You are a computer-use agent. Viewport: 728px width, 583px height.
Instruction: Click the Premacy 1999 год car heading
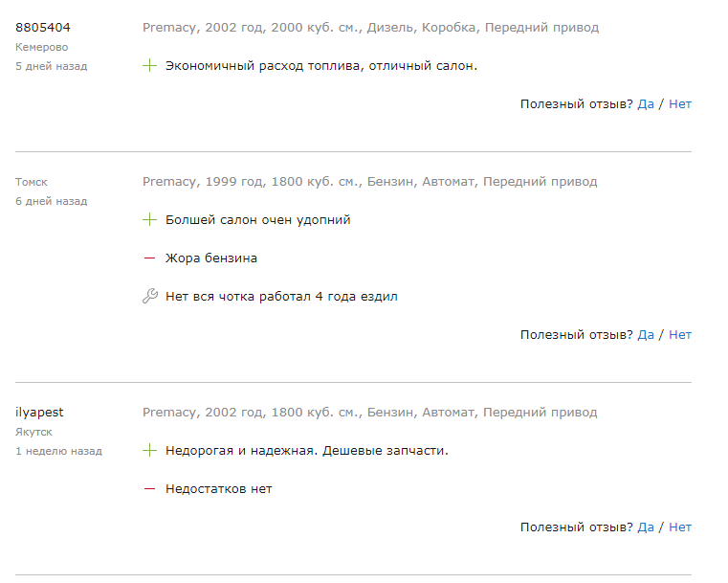pos(369,181)
